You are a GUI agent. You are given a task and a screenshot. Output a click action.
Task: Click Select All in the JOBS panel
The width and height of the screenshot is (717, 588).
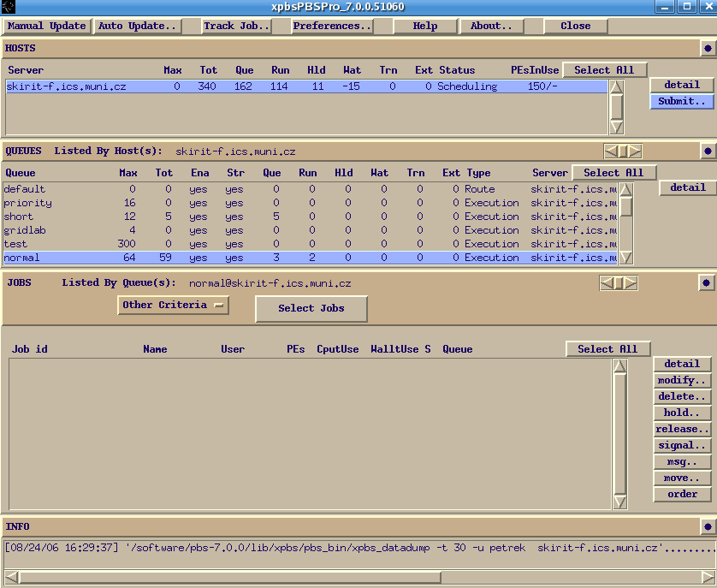[607, 348]
